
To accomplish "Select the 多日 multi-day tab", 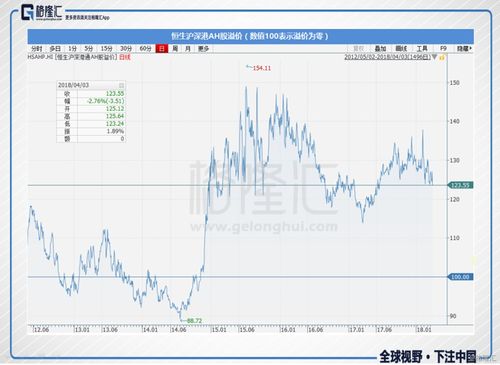I will (x=55, y=49).
